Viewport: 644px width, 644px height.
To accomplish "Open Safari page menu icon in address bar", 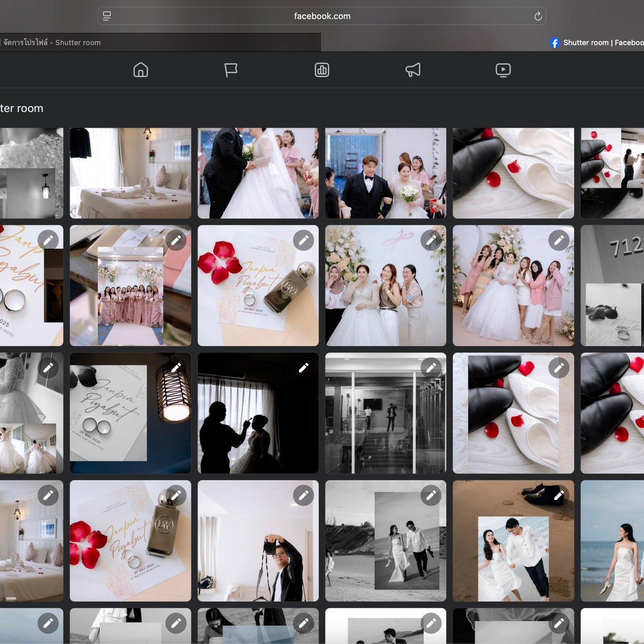I will [x=107, y=16].
